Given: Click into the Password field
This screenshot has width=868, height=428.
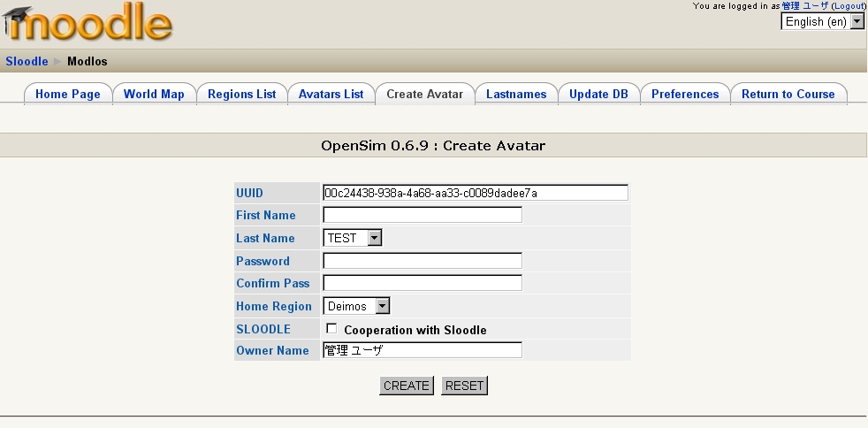Looking at the screenshot, I should click(423, 261).
